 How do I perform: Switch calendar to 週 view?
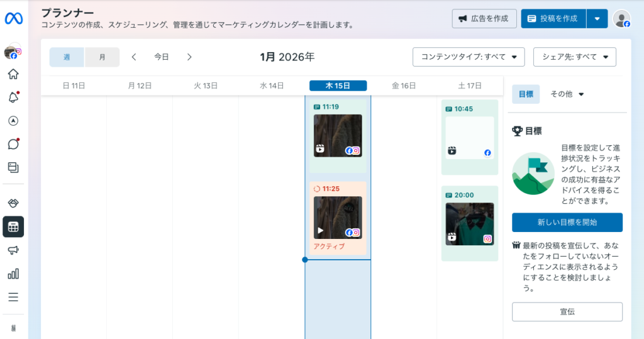coord(67,57)
